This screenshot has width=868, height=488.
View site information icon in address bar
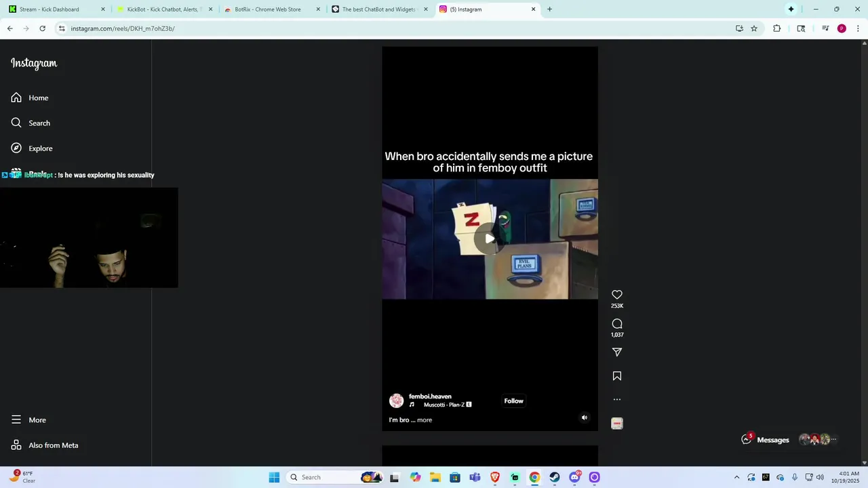pyautogui.click(x=62, y=28)
